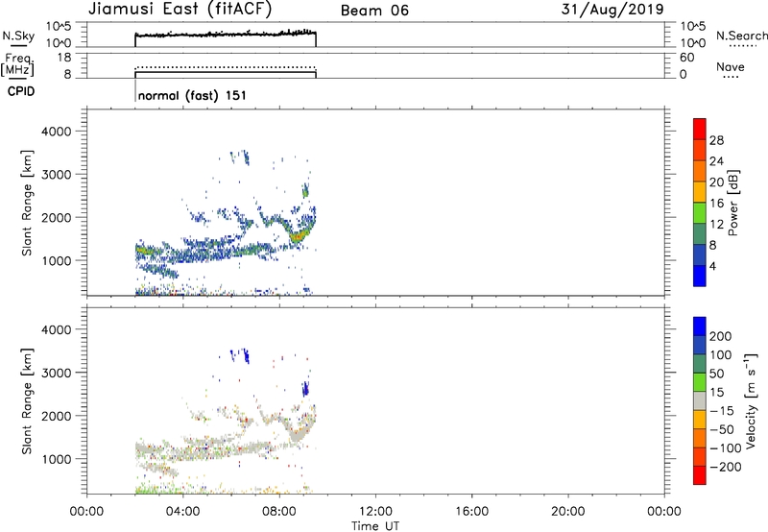Click the 'N.Search' legend label
Image resolution: width=768 pixels, height=532 pixels.
741,36
